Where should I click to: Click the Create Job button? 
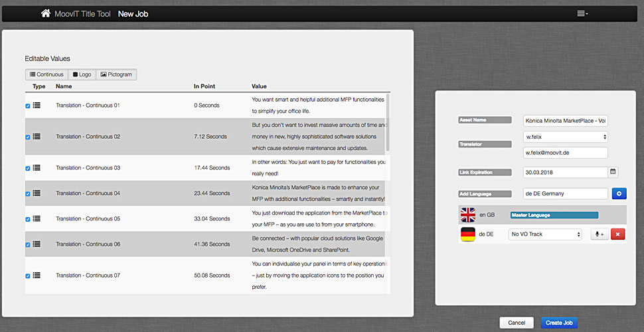tap(559, 323)
